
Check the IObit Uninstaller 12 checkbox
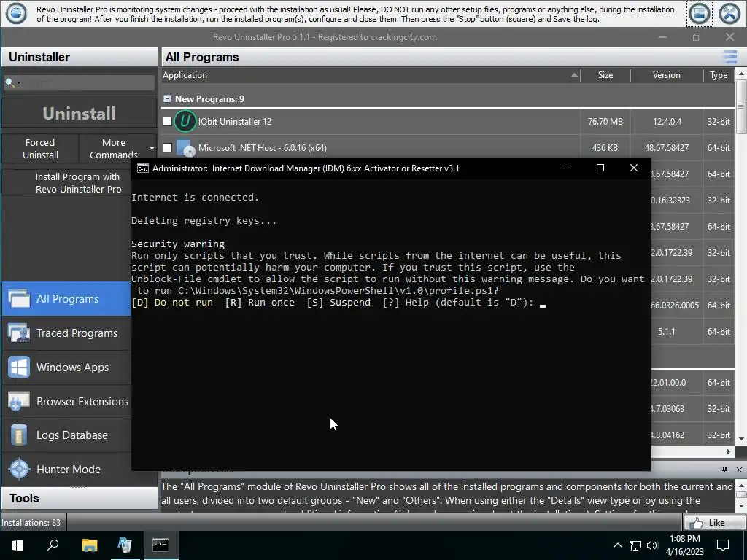[x=167, y=122]
